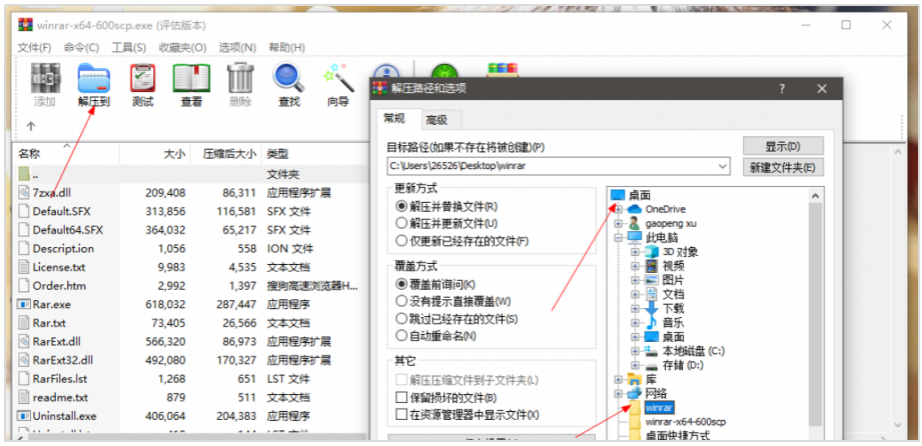This screenshot has height=446, width=922.
Task: Open the 命令(C) menu
Action: coord(82,48)
